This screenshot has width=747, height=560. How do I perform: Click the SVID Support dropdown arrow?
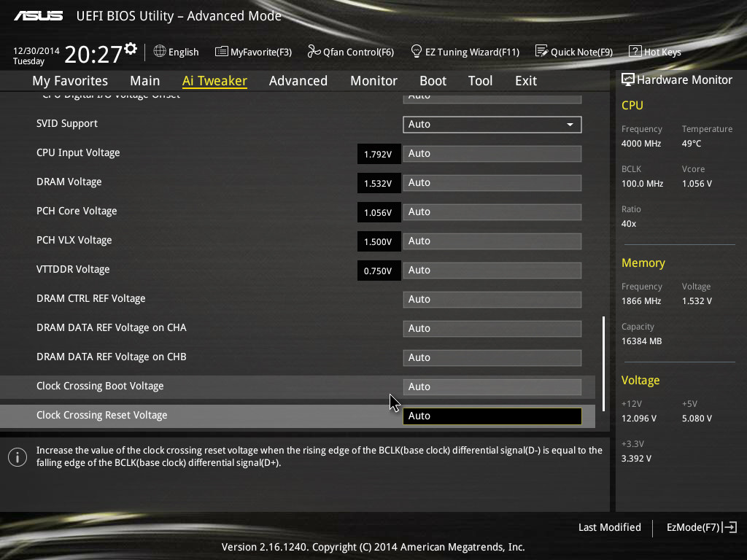(570, 124)
